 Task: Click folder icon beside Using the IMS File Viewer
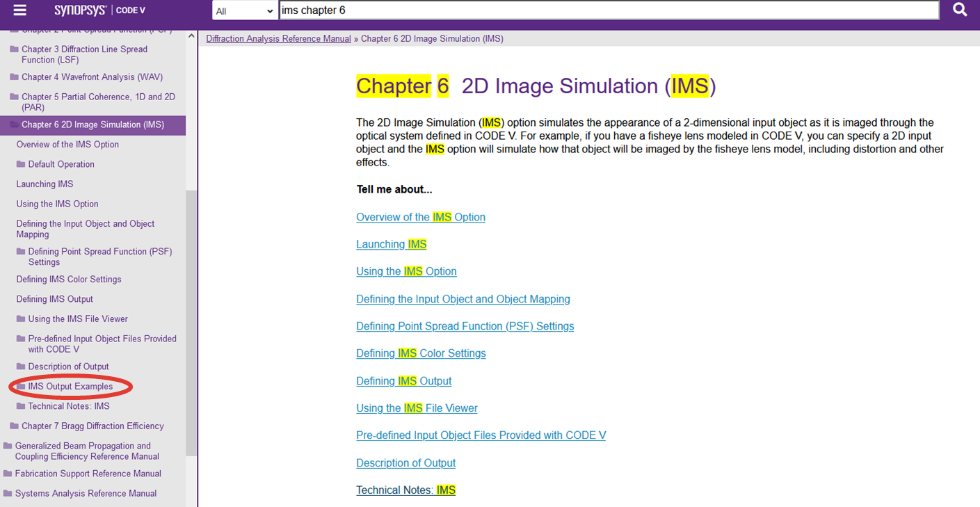pyautogui.click(x=21, y=319)
